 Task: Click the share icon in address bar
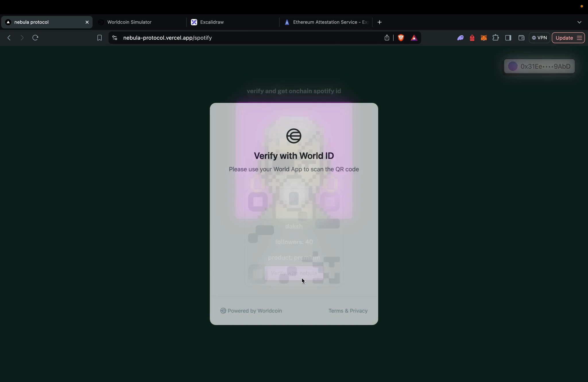point(387,38)
